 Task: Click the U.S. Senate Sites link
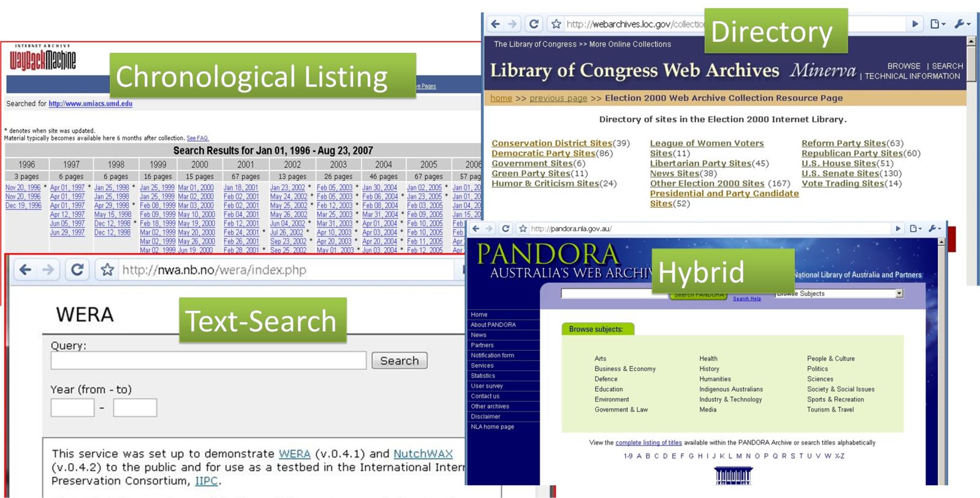pos(840,174)
